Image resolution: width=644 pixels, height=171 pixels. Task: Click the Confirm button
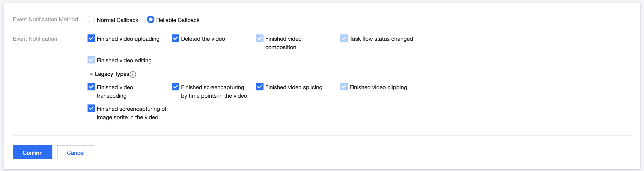pos(33,152)
